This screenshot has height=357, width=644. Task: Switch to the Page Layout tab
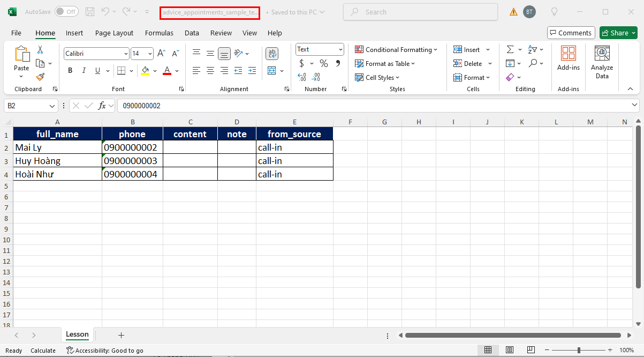pos(114,33)
